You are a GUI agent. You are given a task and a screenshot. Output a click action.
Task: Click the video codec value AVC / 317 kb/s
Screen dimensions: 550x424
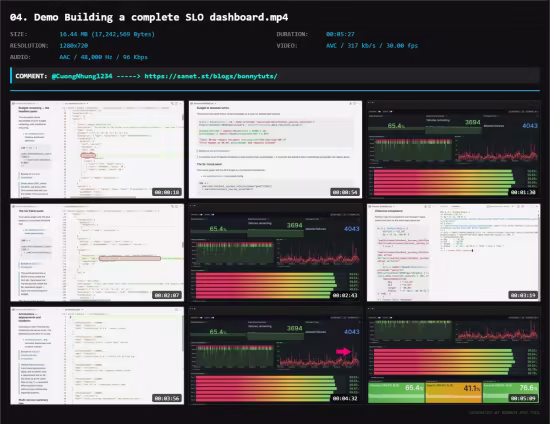pos(372,46)
